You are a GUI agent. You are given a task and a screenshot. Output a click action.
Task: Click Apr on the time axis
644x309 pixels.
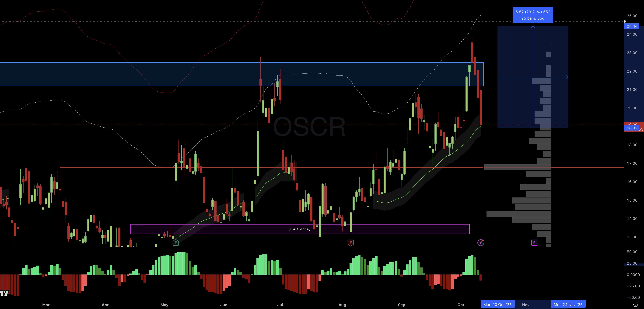click(105, 305)
